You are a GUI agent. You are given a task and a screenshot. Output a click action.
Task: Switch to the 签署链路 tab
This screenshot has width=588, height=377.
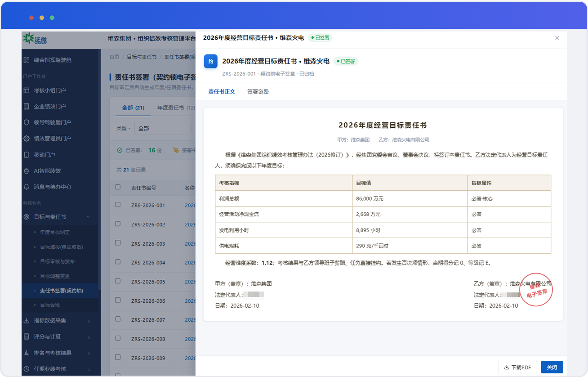coord(258,91)
